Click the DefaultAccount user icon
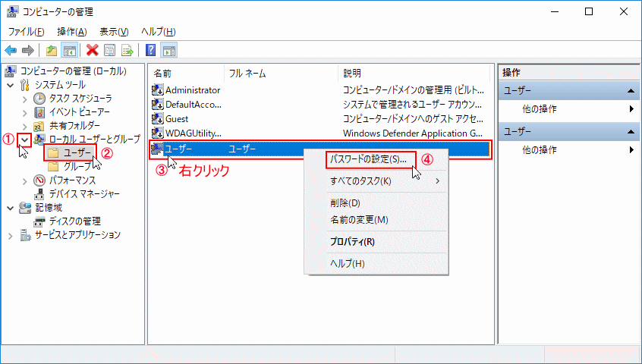This screenshot has width=642, height=364. 158,105
